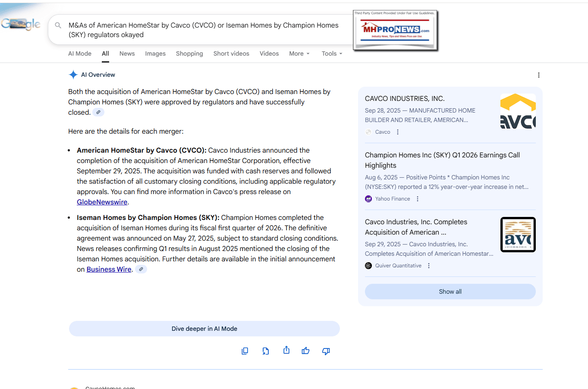This screenshot has width=588, height=389.
Task: Open AI Overview three-dot options menu
Action: (538, 75)
